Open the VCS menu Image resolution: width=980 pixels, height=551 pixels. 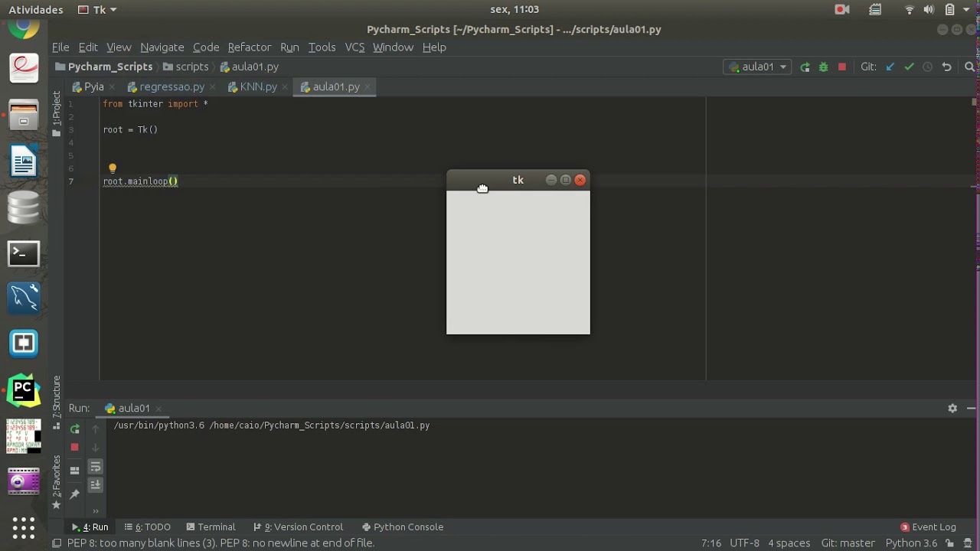[x=354, y=47]
